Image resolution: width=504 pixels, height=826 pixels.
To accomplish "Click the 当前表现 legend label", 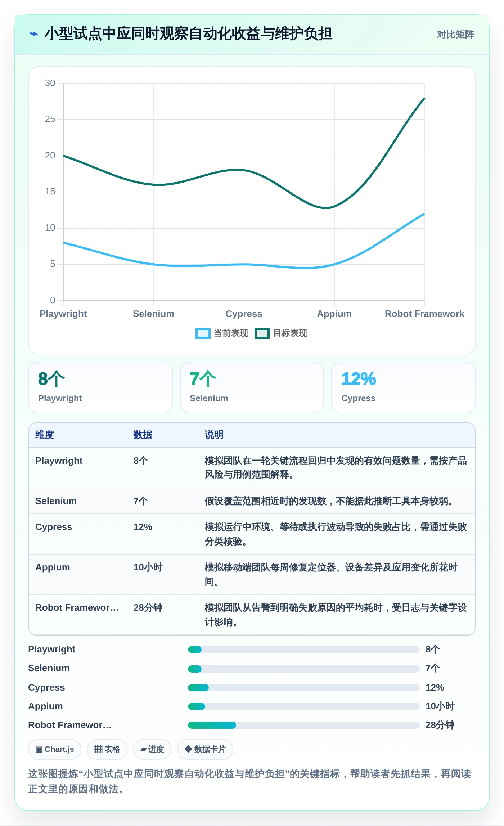I will point(231,333).
